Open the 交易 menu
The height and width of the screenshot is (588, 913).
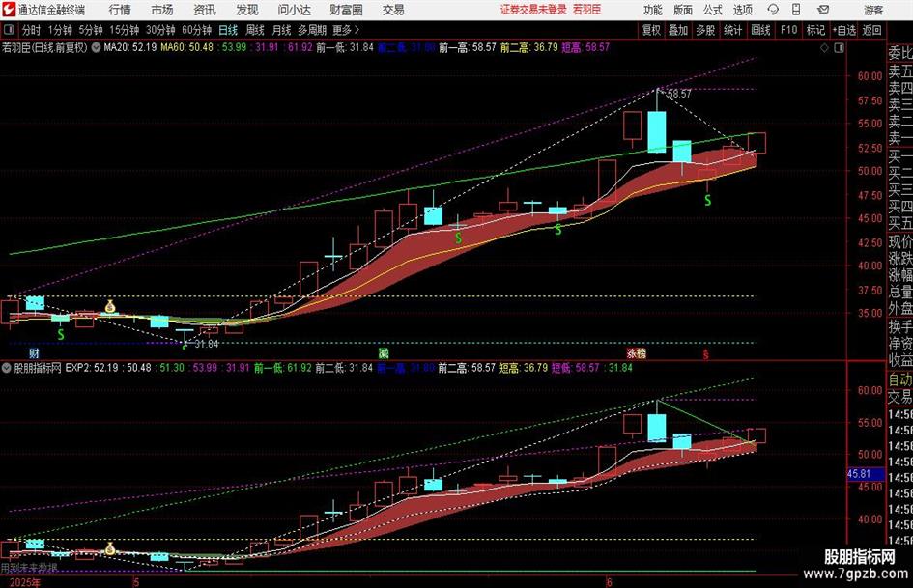pyautogui.click(x=393, y=10)
